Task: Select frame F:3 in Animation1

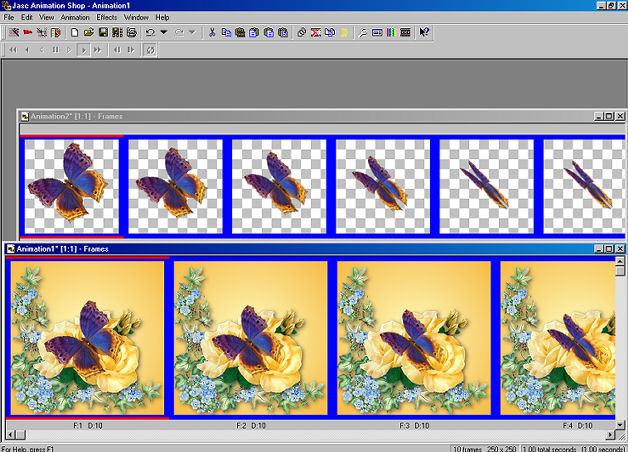Action: pyautogui.click(x=414, y=338)
